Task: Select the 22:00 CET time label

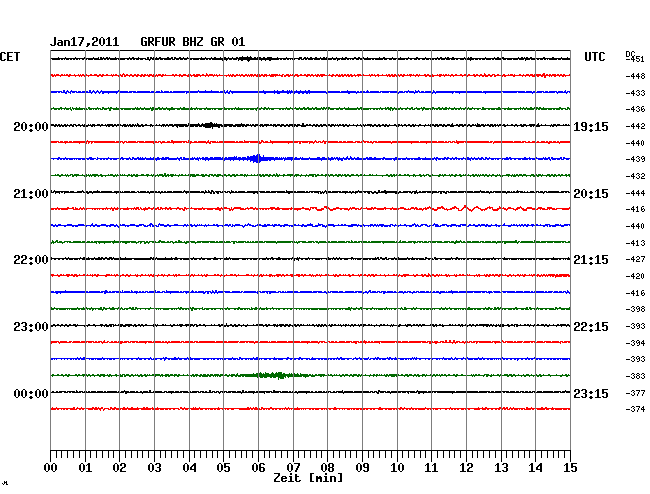Action: [x=31, y=260]
